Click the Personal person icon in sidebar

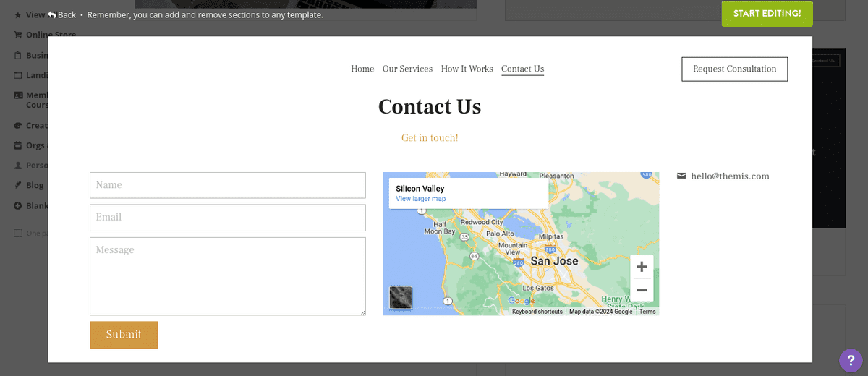18,165
